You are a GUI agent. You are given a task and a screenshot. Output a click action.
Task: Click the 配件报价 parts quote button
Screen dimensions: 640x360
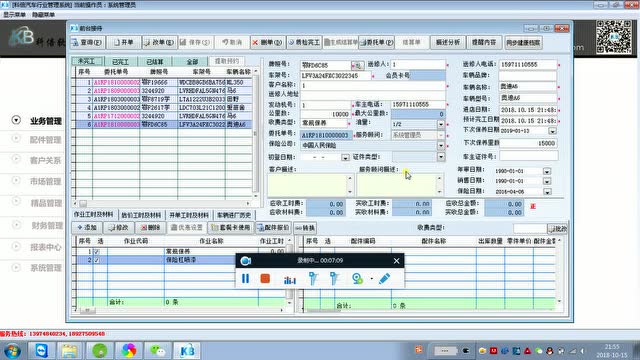[273, 228]
